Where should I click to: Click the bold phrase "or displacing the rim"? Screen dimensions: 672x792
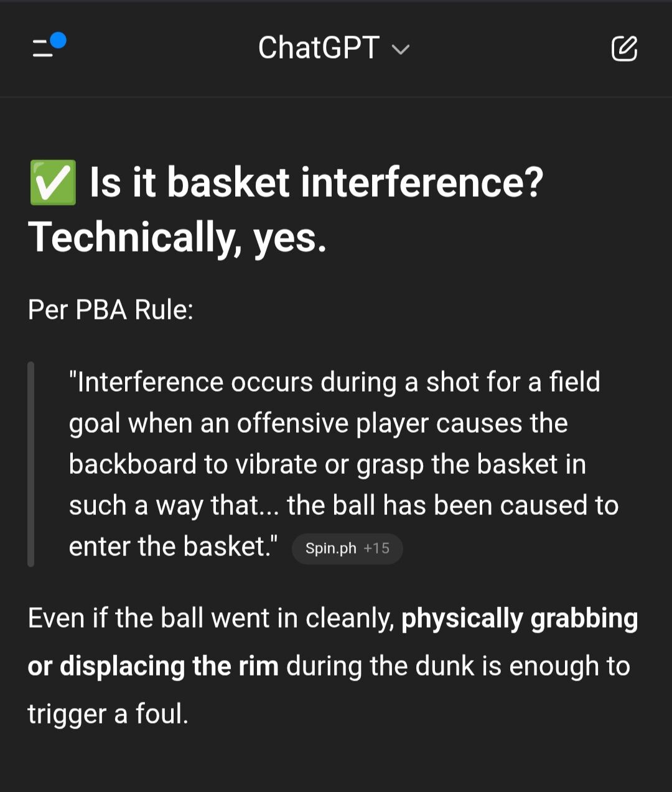[153, 666]
